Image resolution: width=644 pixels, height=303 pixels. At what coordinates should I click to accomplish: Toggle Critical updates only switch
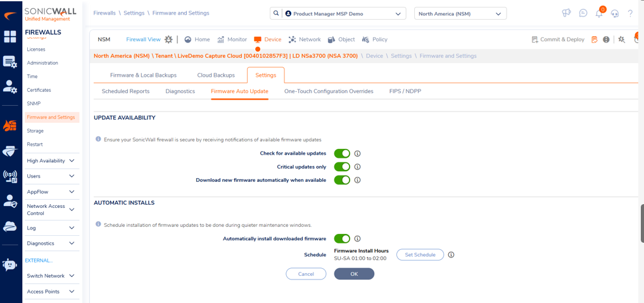pyautogui.click(x=342, y=167)
